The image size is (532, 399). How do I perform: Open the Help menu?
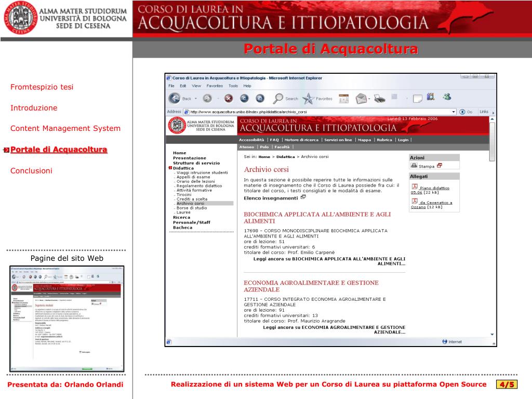tap(247, 86)
